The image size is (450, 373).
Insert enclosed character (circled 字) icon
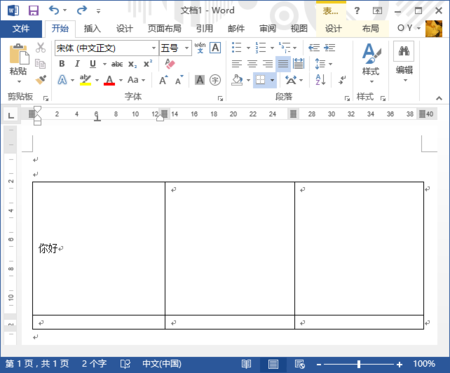click(215, 80)
